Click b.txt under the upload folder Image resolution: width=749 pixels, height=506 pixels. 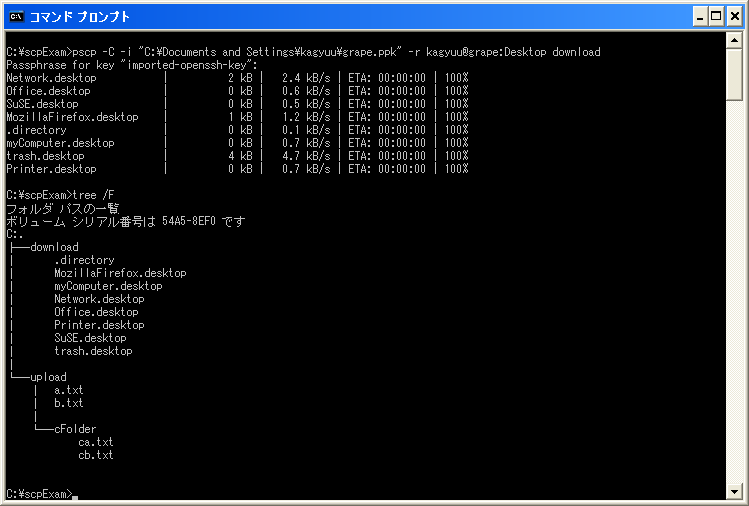(x=69, y=403)
